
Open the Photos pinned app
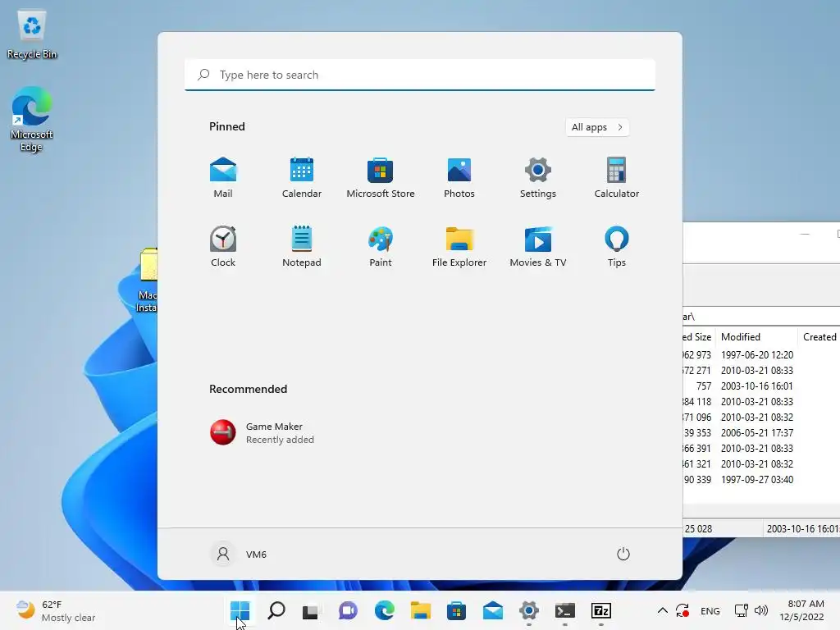(459, 178)
